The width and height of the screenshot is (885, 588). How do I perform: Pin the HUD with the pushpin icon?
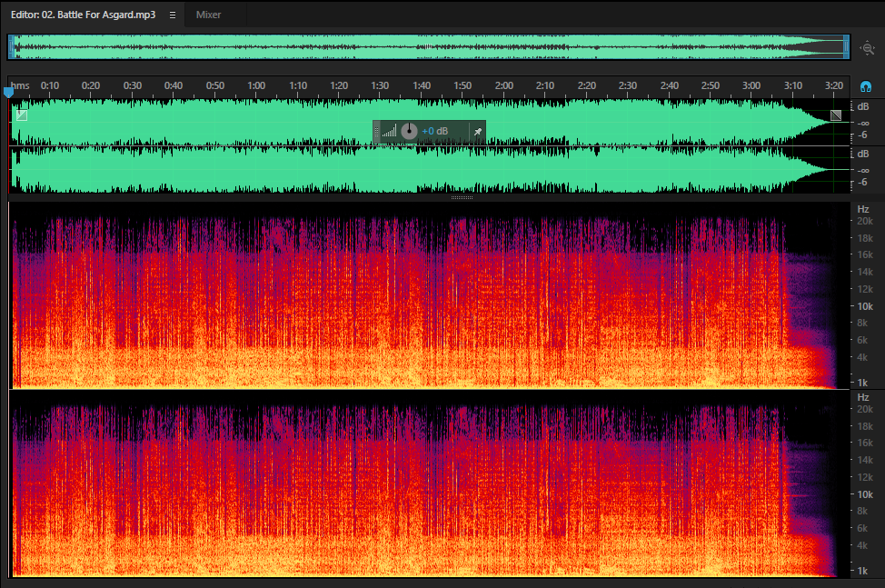point(478,132)
